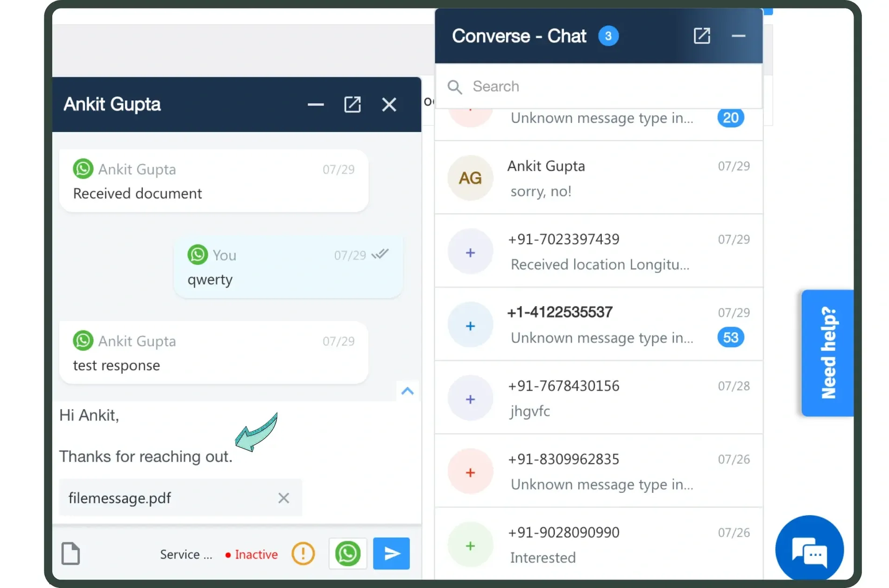Click red plus avatar beside +91-8309962835
Image resolution: width=889 pixels, height=588 pixels.
tap(470, 472)
